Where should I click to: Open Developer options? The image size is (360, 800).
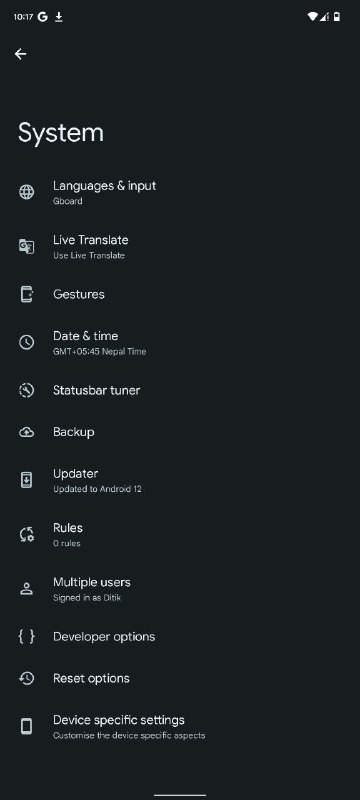coord(180,637)
